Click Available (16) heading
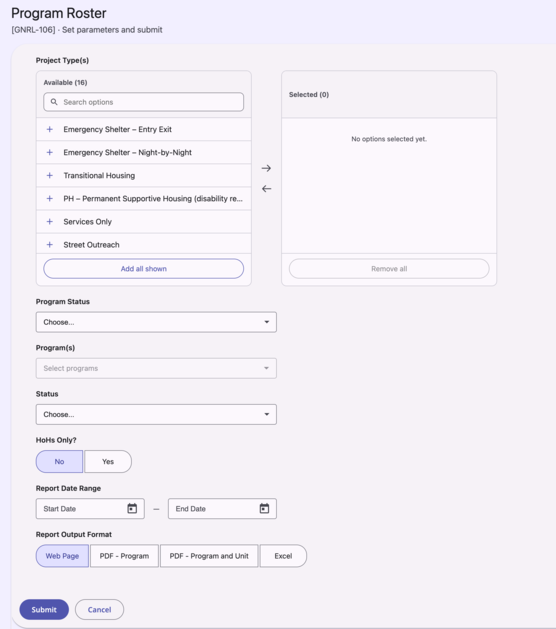 65,82
